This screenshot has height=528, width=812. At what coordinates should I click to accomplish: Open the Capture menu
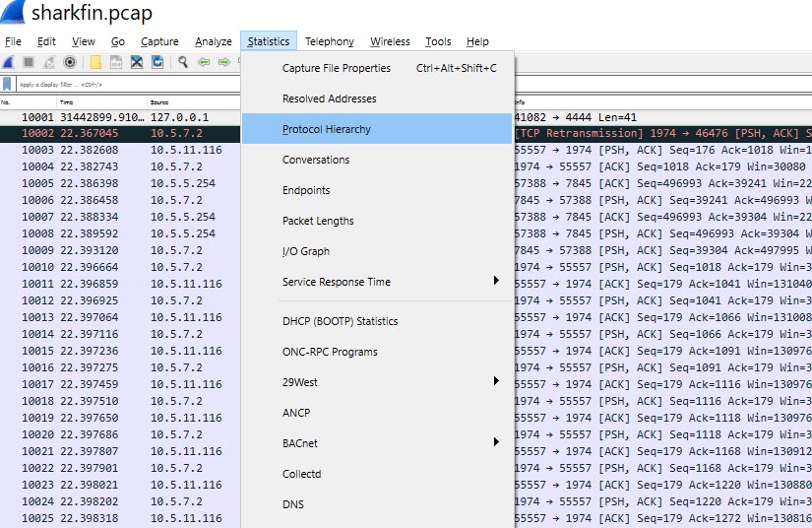pyautogui.click(x=159, y=41)
